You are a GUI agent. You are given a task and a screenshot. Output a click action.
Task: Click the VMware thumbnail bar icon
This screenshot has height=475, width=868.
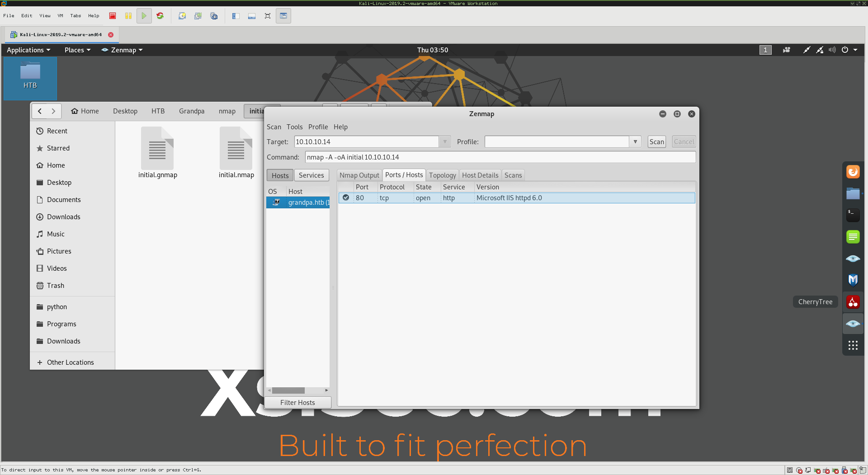tap(252, 16)
